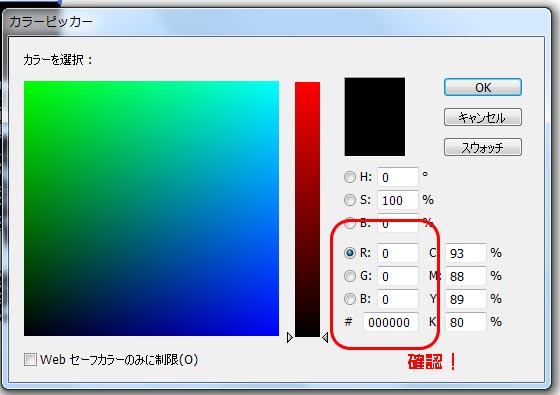560x395 pixels.
Task: Select the H hue radio button
Action: click(350, 177)
